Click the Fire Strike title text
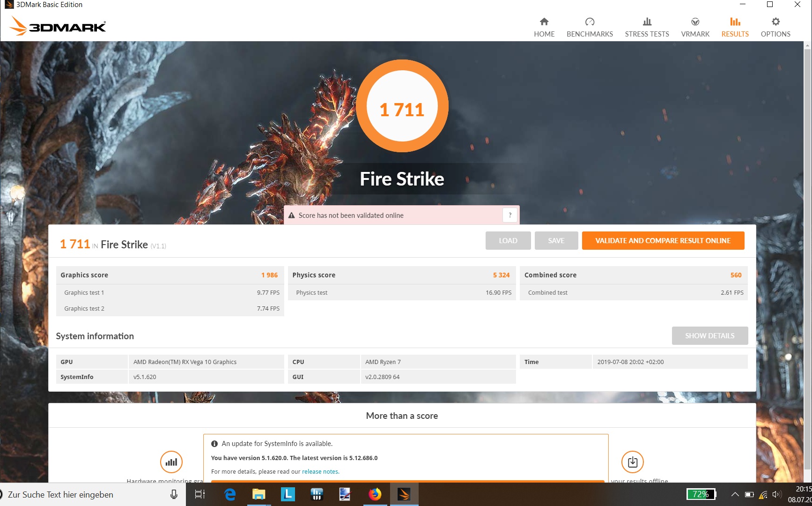The height and width of the screenshot is (506, 812). tap(402, 179)
